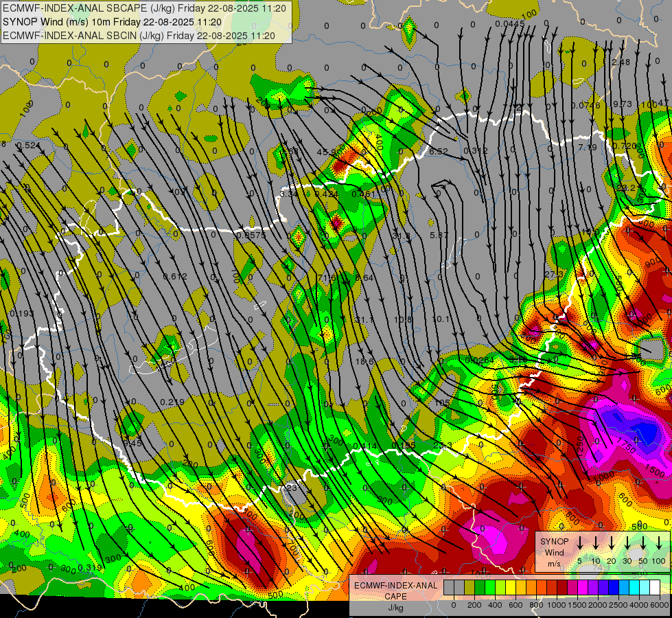Pick the dark green CAPE legend swatch
Image resolution: width=672 pixels, height=618 pixels.
[480, 587]
